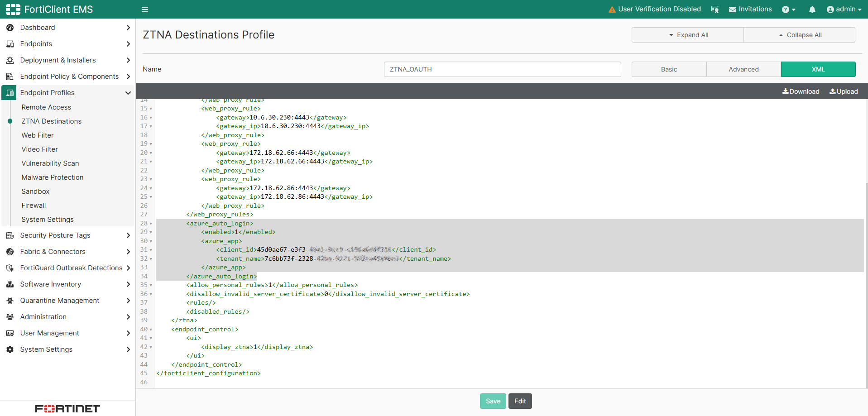Click the profile Name input field
Image resolution: width=868 pixels, height=416 pixels.
click(x=502, y=69)
